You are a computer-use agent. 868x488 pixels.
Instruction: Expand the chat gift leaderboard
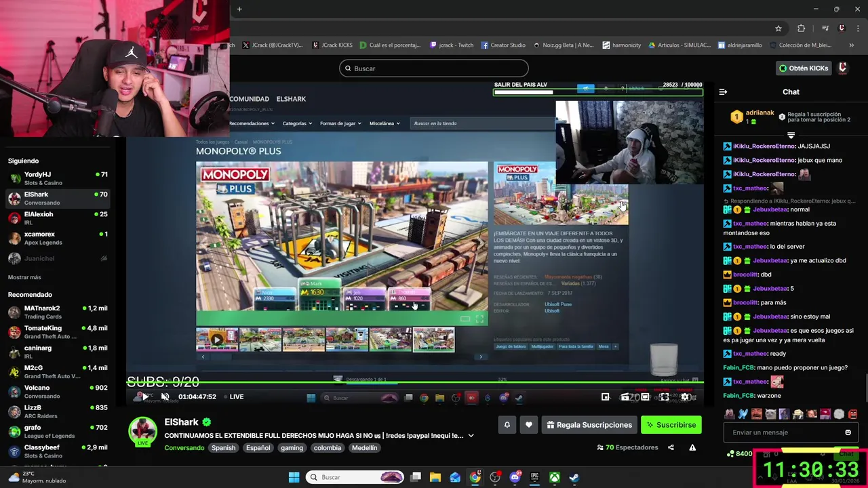pyautogui.click(x=791, y=136)
